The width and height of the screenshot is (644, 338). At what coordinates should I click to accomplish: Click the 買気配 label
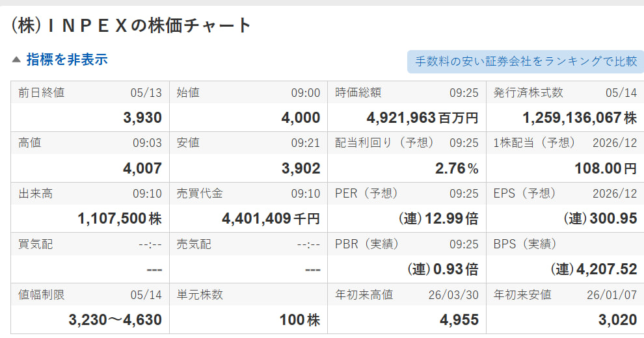click(36, 244)
